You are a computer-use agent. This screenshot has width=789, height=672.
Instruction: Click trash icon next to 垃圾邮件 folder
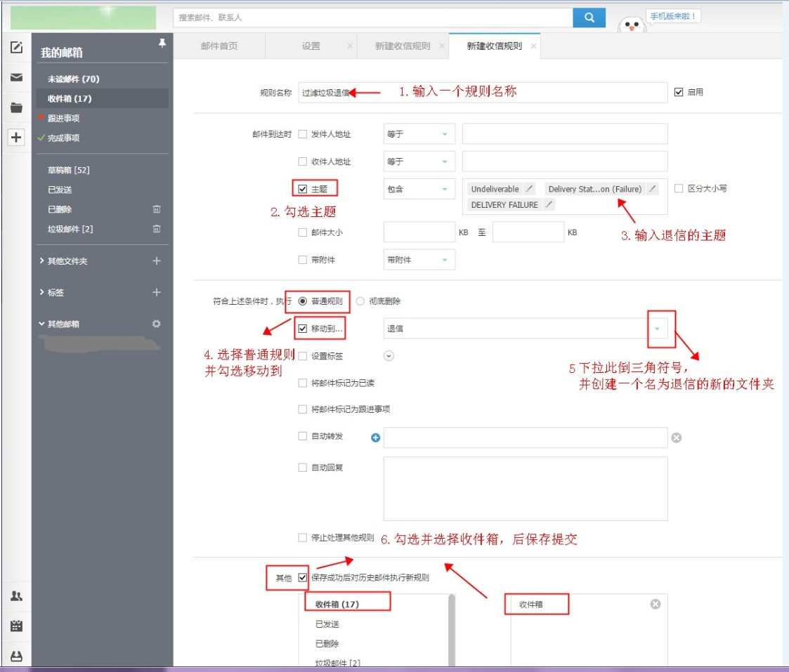click(x=157, y=229)
